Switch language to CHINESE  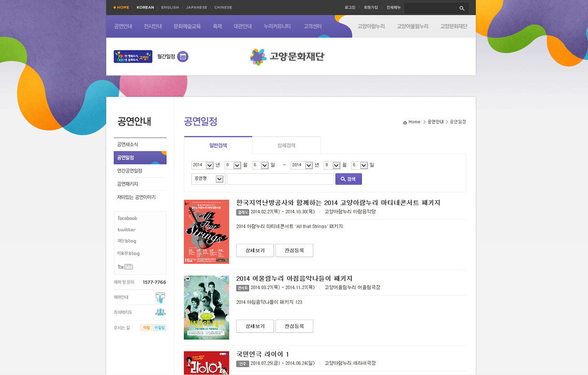pos(223,7)
